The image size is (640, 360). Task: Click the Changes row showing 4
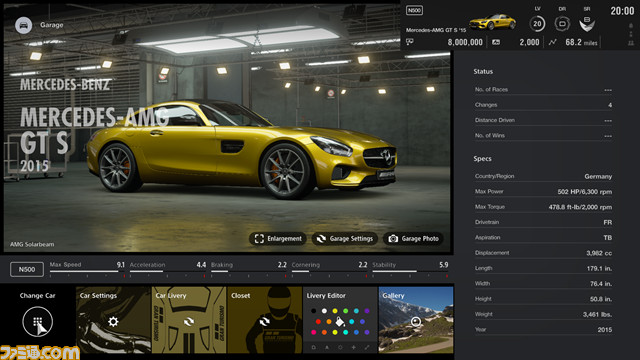543,105
